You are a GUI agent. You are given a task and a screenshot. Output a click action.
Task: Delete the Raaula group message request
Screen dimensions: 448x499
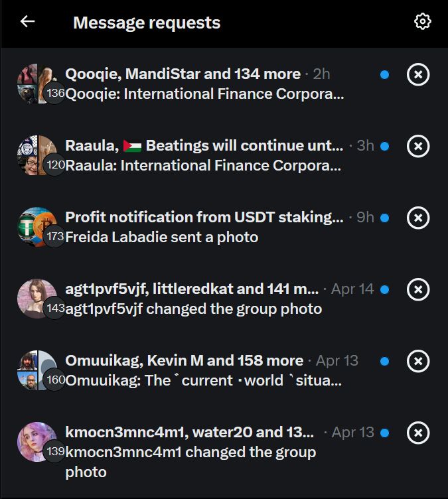point(417,146)
